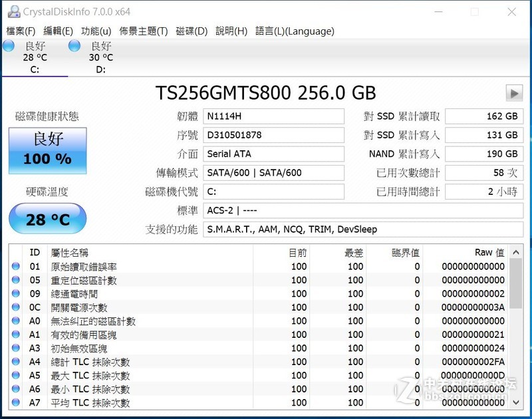This screenshot has height=419, width=532.
Task: Click the SMART list scrollbar thumb
Action: (x=516, y=283)
